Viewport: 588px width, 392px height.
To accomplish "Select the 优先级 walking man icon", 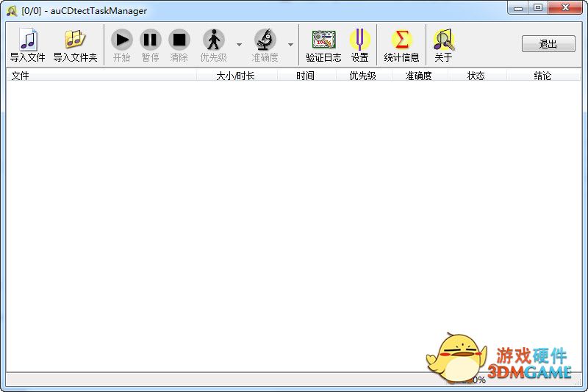I will tap(214, 40).
